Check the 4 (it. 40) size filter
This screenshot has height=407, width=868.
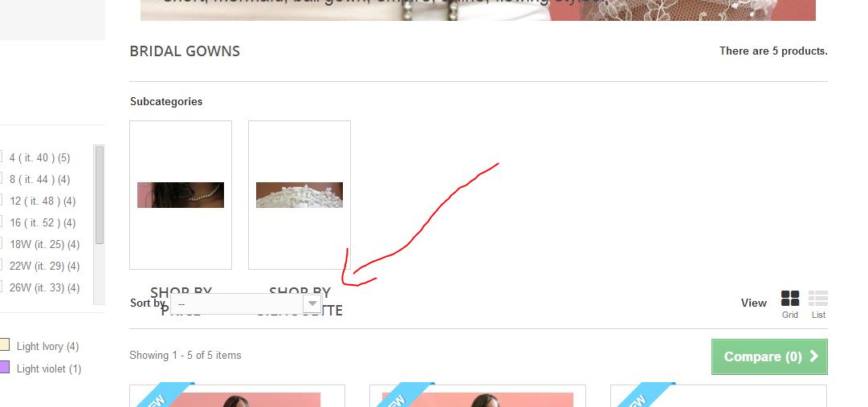click(x=2, y=157)
